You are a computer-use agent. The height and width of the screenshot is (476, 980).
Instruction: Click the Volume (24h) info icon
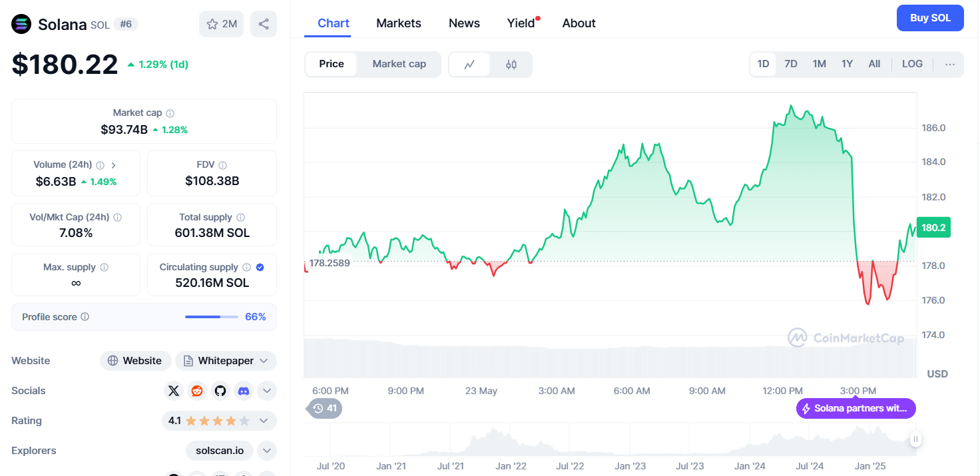[100, 165]
